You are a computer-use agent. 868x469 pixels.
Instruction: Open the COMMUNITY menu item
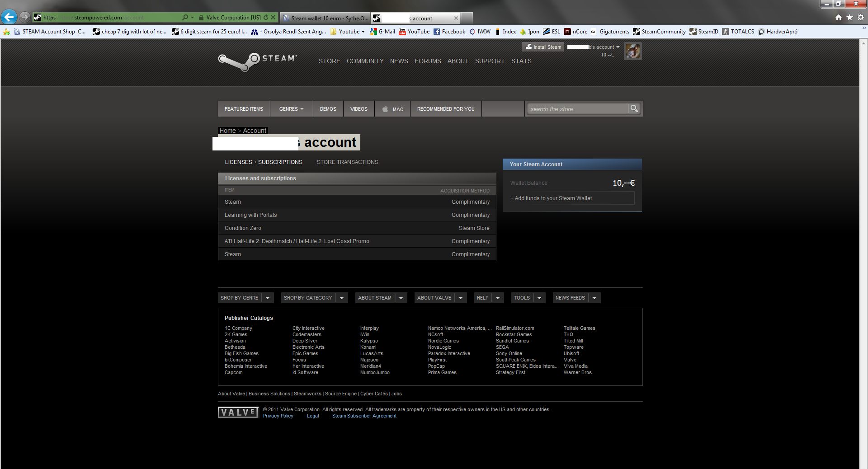(x=365, y=61)
